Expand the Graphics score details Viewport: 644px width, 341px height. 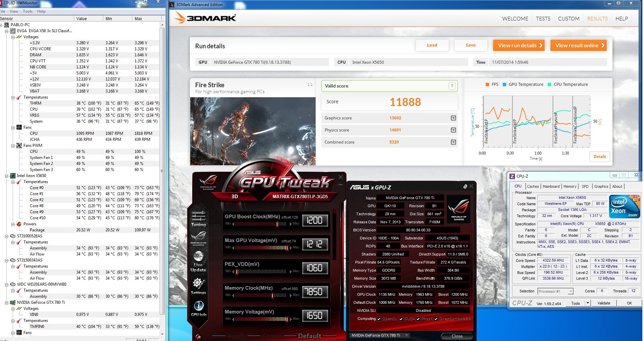tap(453, 118)
